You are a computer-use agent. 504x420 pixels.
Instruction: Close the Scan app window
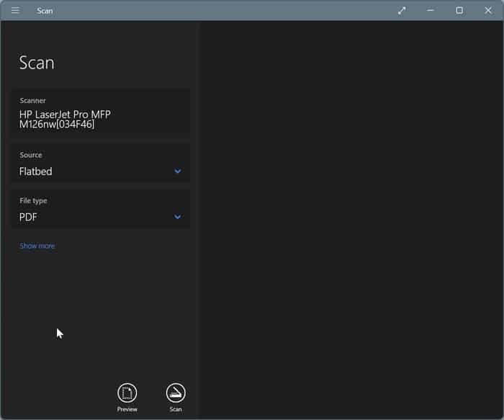488,11
